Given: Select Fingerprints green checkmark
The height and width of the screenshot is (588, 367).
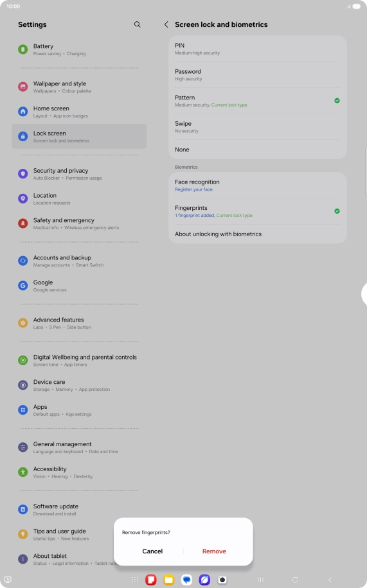Looking at the screenshot, I should [337, 211].
